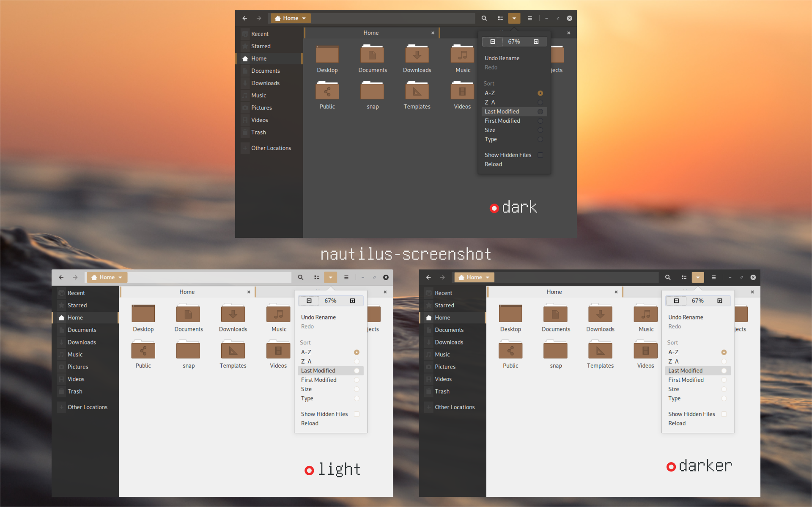Select First Modified sort in the light window

point(330,380)
